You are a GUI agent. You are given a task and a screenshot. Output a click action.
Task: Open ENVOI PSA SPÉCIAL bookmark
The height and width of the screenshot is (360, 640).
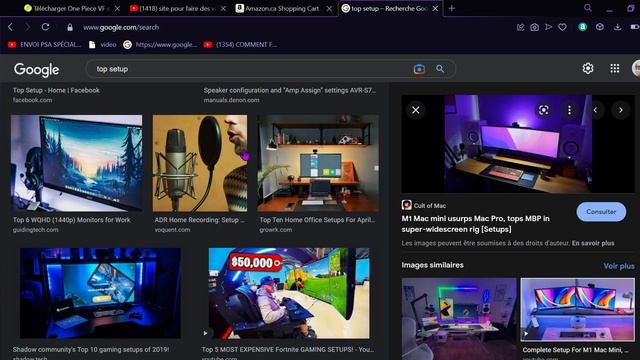coord(44,44)
